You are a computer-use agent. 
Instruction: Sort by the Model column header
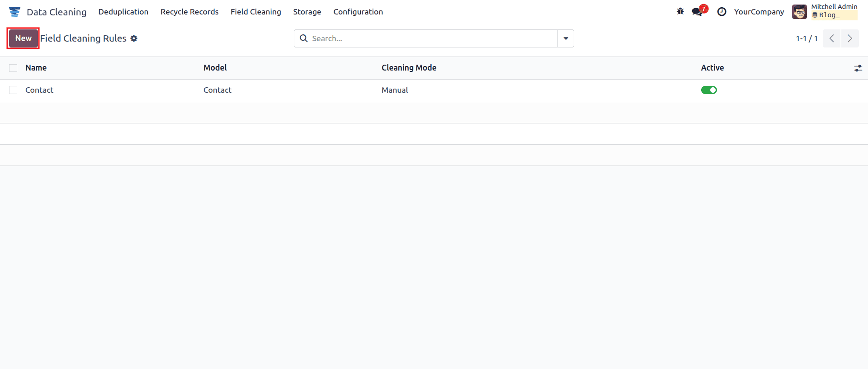click(215, 68)
